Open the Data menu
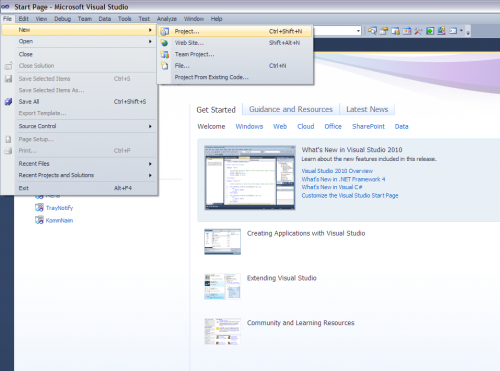 (x=105, y=19)
